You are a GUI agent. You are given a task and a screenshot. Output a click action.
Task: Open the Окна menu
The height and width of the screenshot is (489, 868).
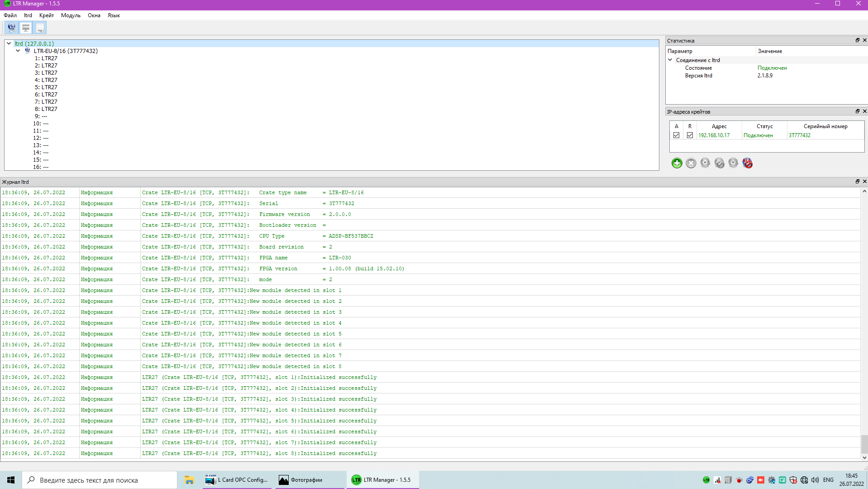pyautogui.click(x=94, y=15)
